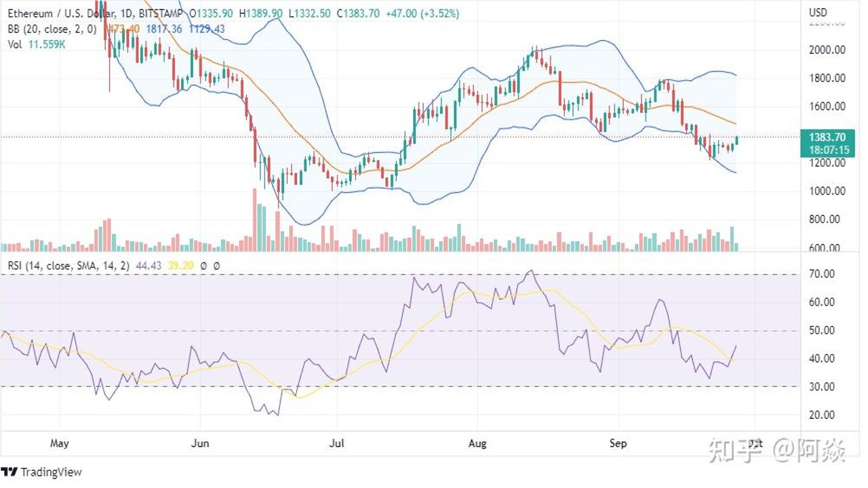
Task: Click the purple RSI value 44.43
Action: click(147, 266)
